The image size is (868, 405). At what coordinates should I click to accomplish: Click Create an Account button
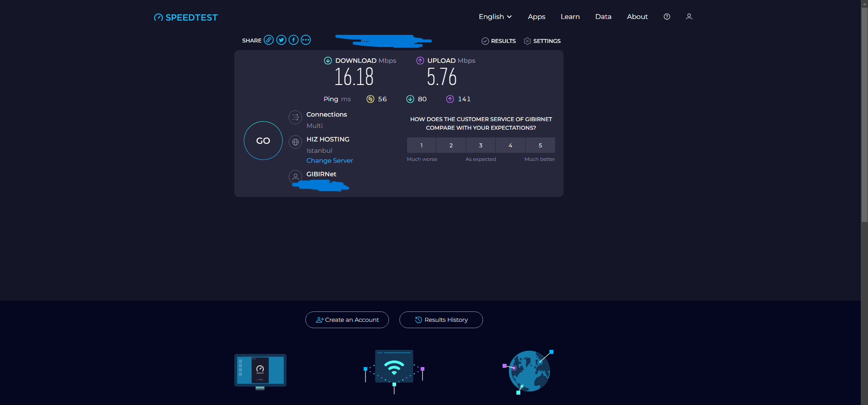347,320
